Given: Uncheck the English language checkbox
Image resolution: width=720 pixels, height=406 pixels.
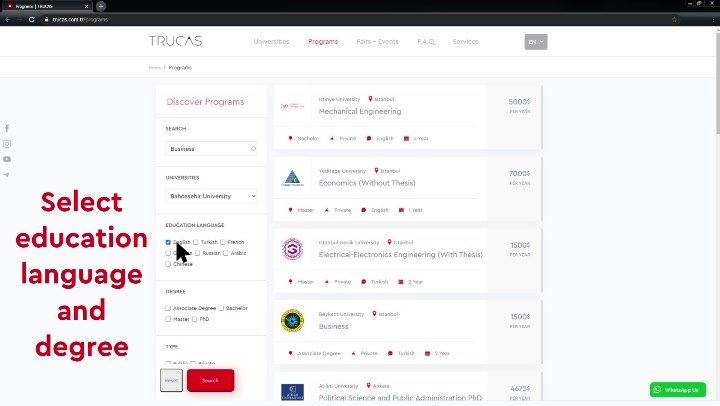Looking at the screenshot, I should 168,242.
